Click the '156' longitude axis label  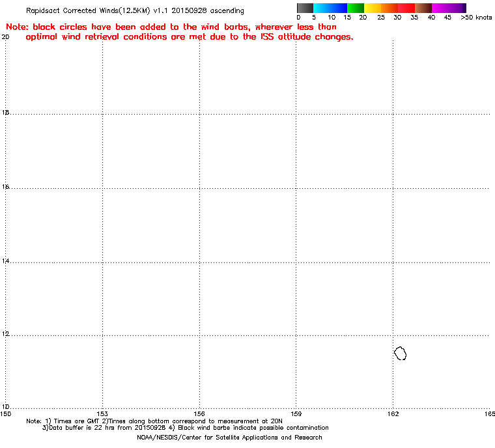199,413
